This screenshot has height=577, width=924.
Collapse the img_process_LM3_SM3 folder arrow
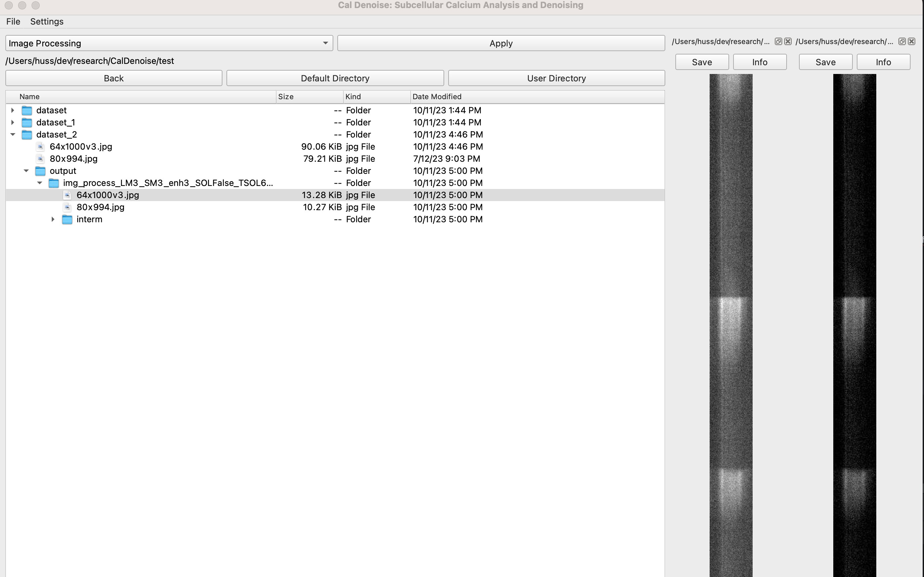point(40,183)
